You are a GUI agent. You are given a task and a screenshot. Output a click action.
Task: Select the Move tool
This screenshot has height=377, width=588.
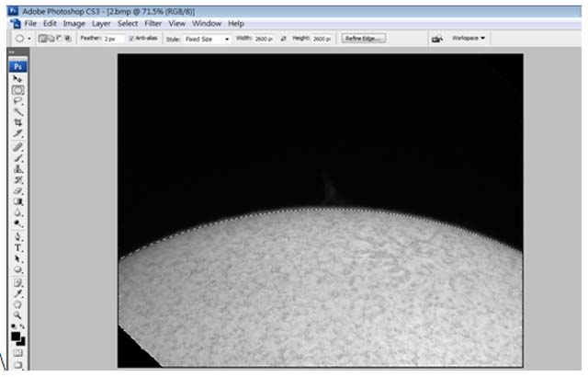pyautogui.click(x=17, y=79)
